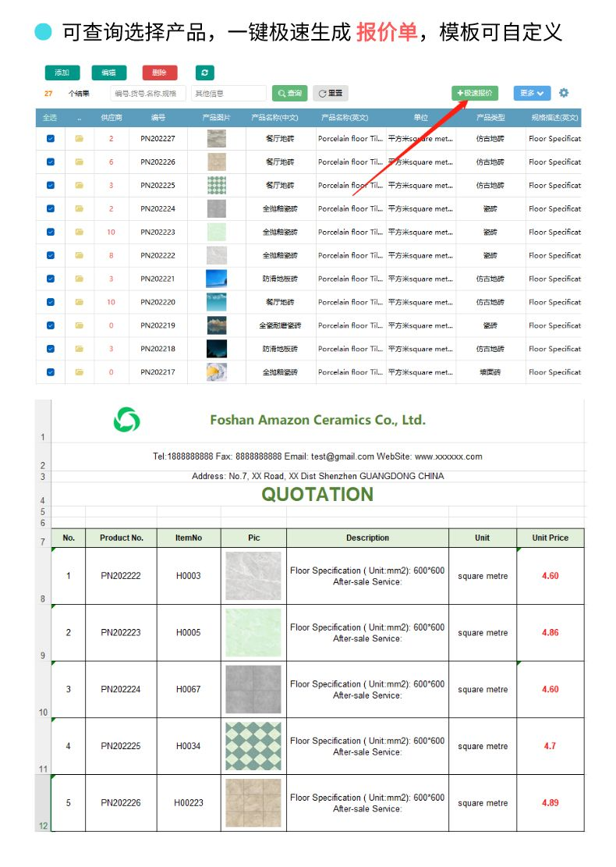This screenshot has height=867, width=616.
Task: Click the red 删除 button
Action: 160,73
